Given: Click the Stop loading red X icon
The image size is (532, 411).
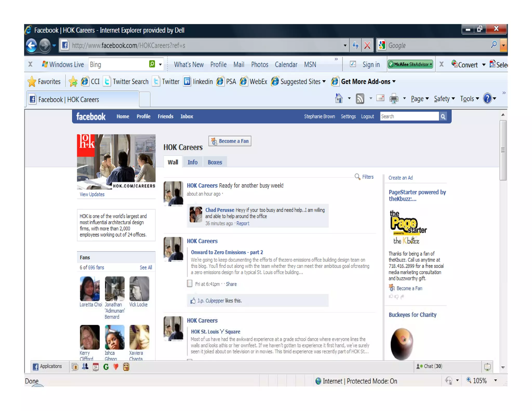Looking at the screenshot, I should pos(367,45).
